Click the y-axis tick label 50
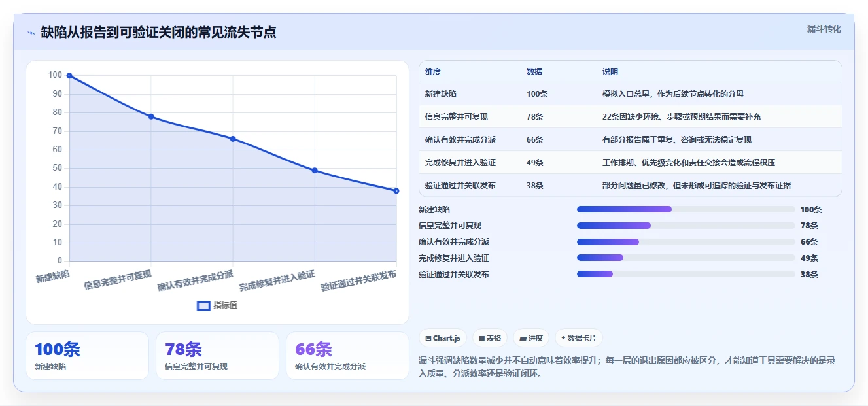The image size is (868, 406). point(58,168)
